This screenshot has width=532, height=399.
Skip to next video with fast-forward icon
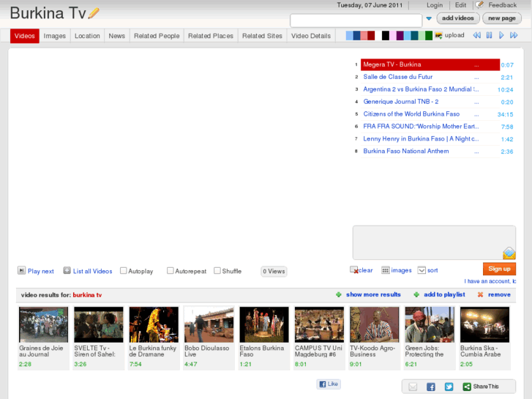[514, 35]
